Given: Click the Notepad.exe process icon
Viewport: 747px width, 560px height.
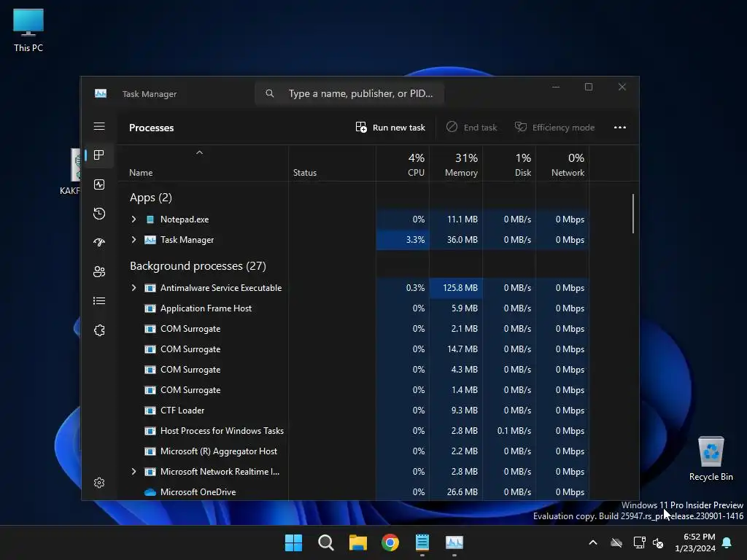Looking at the screenshot, I should (150, 219).
